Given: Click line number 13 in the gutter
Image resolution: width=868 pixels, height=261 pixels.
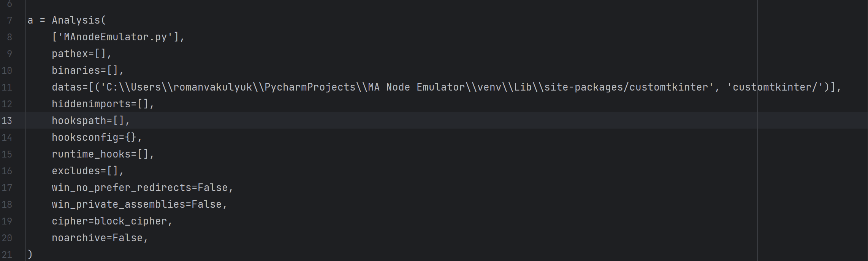Looking at the screenshot, I should pyautogui.click(x=7, y=121).
